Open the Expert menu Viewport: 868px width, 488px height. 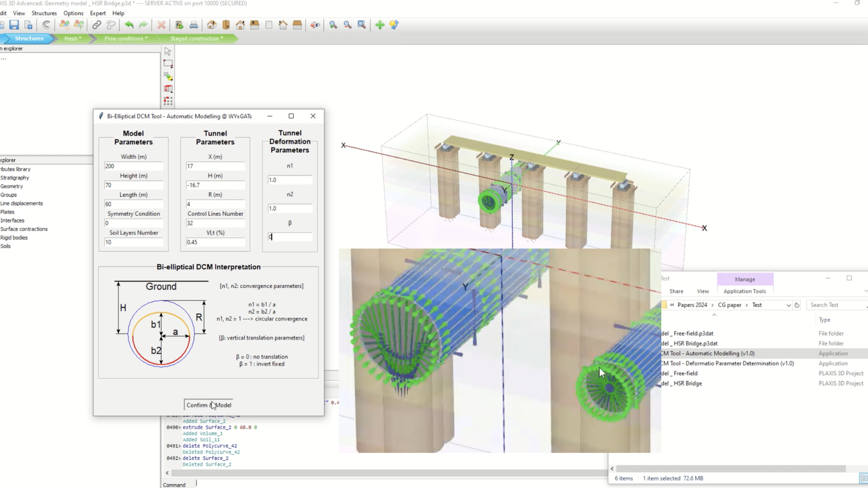(x=98, y=13)
